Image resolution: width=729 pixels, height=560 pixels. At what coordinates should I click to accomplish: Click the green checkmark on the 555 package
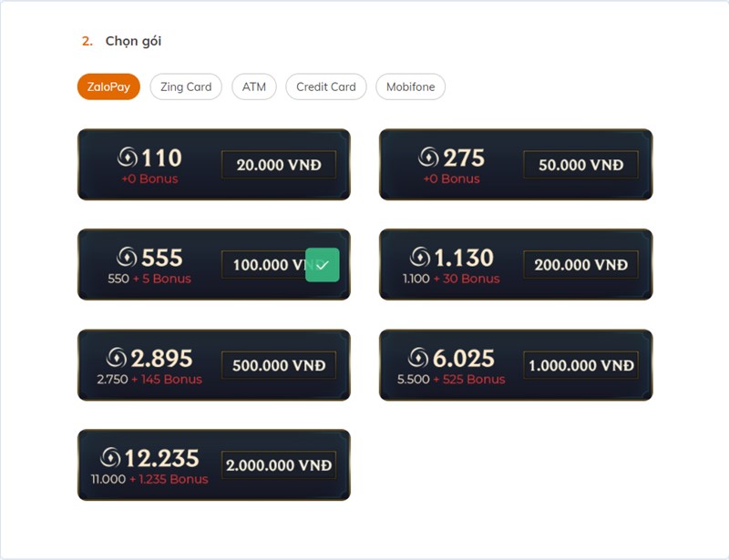(x=323, y=265)
